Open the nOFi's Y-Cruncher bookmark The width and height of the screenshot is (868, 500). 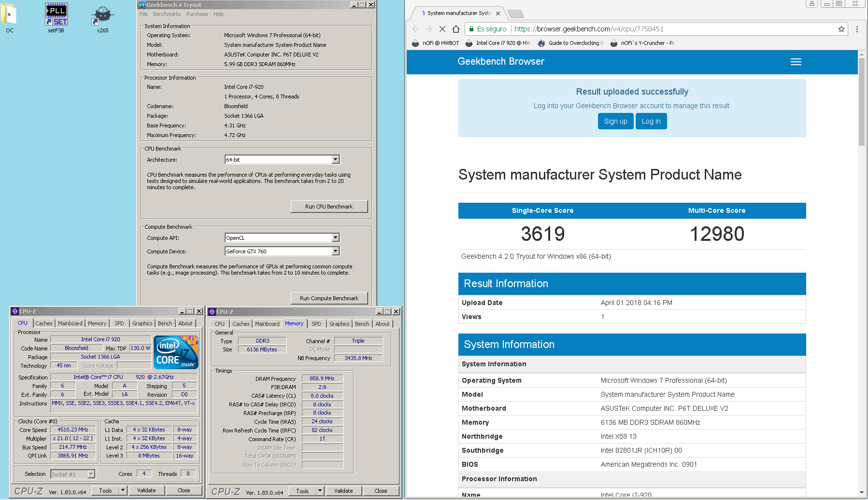(642, 43)
